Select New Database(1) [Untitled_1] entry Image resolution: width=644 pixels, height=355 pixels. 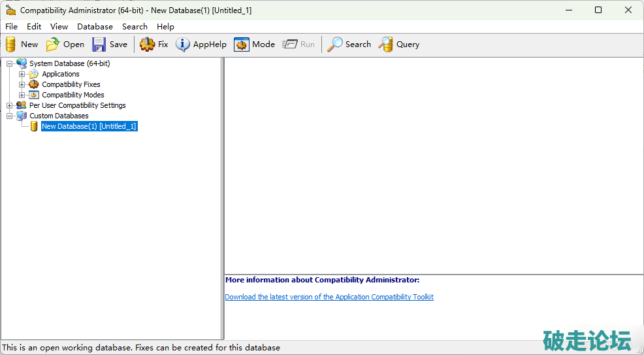89,126
